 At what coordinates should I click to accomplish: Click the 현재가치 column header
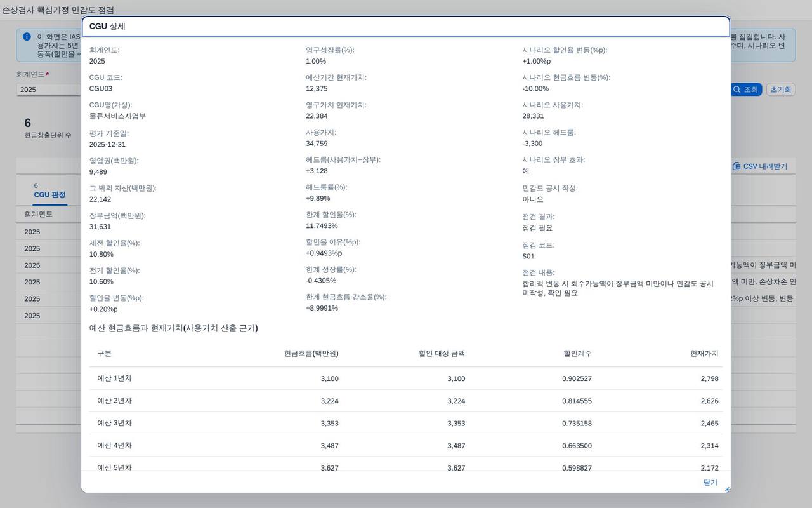click(704, 354)
